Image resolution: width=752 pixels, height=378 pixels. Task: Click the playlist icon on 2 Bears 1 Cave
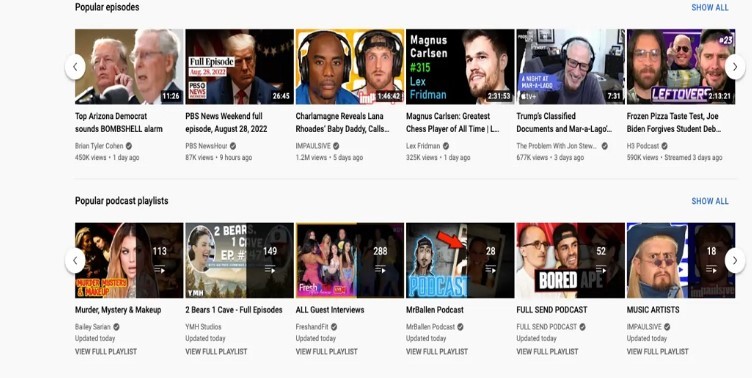270,270
